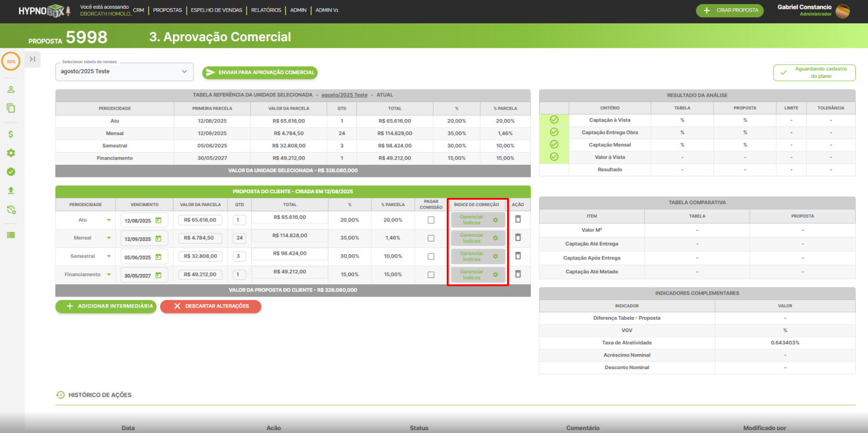Image resolution: width=868 pixels, height=433 pixels.
Task: Click the Criar Proposta button
Action: coord(730,10)
